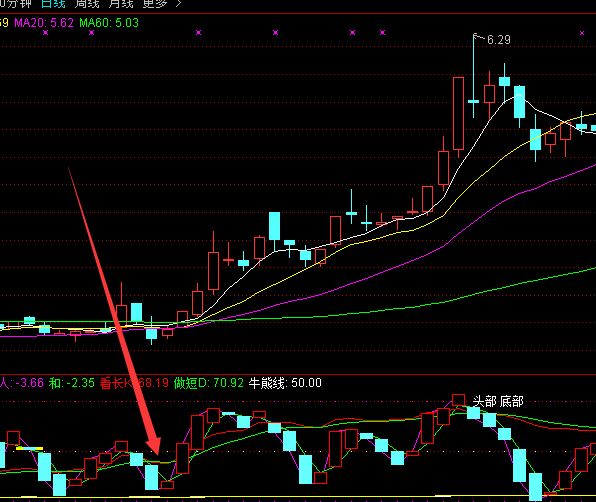Select the cyan doji candle beneath 6.29 flag
This screenshot has width=596, height=502.
(474, 101)
